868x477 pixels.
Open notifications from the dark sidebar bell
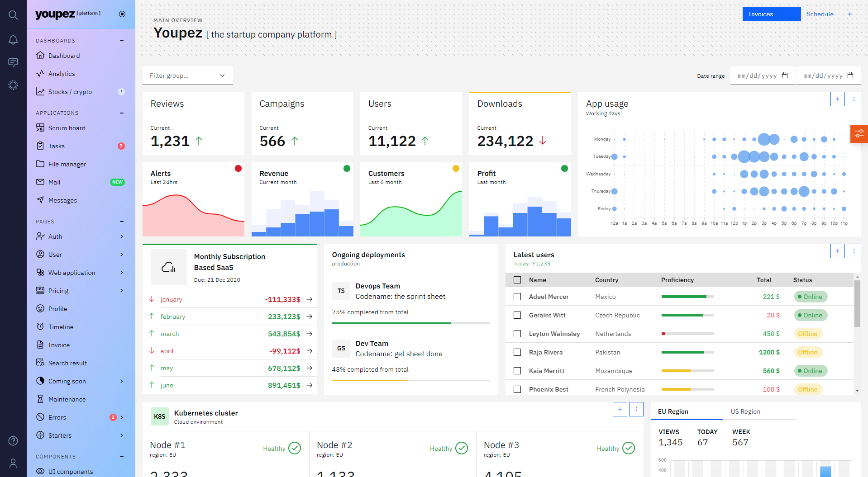(x=13, y=40)
